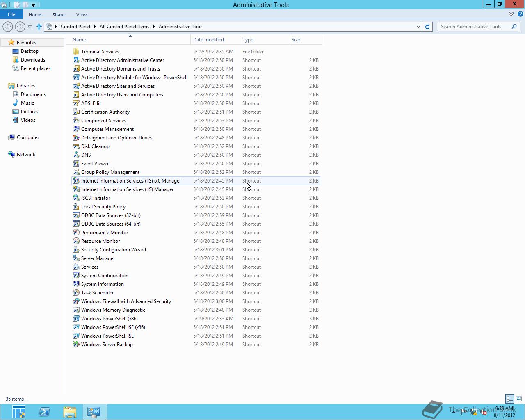The image size is (525, 420).
Task: Open the View ribbon tab
Action: click(x=81, y=15)
